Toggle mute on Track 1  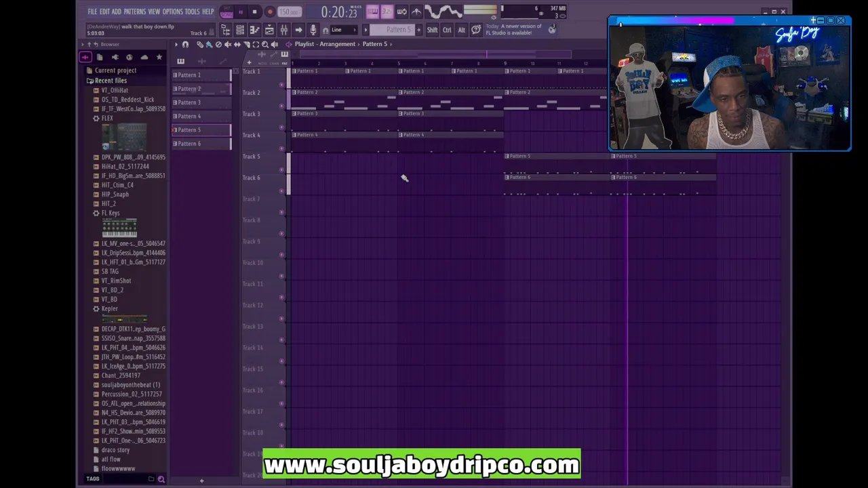click(282, 84)
